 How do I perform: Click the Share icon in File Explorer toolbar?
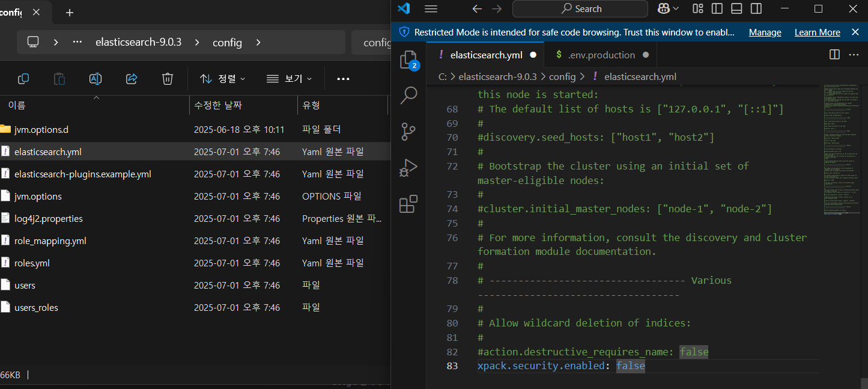(132, 79)
